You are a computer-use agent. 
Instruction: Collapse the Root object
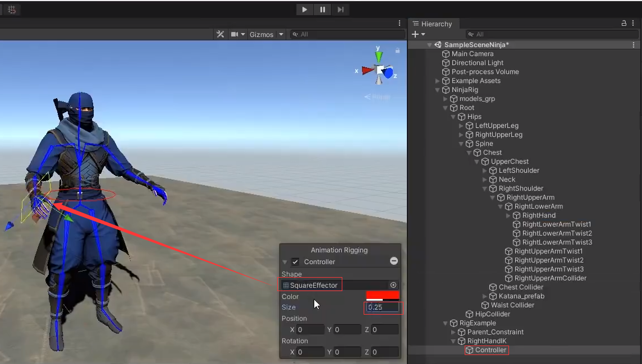[446, 108]
